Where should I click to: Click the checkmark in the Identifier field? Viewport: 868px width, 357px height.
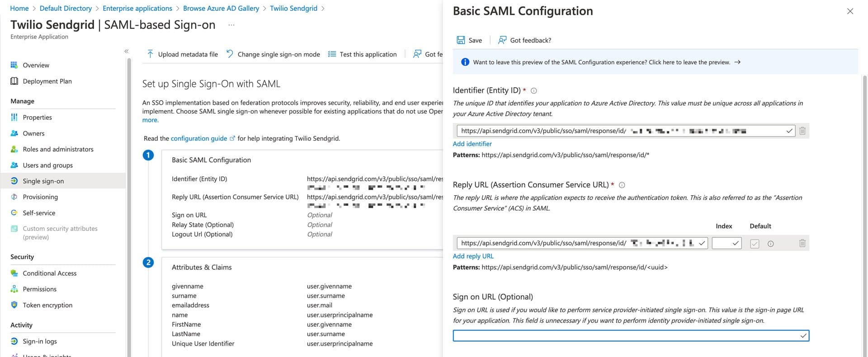point(790,131)
